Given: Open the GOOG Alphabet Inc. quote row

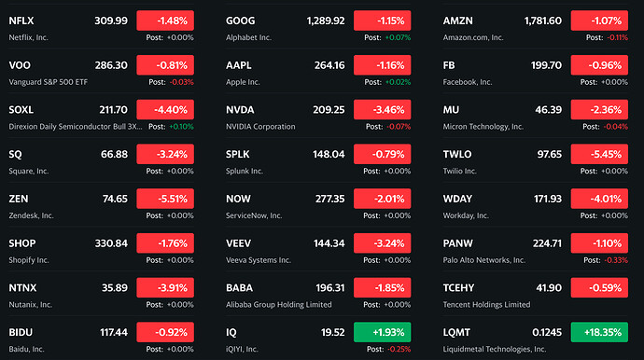Looking at the screenshot, I should (318, 27).
